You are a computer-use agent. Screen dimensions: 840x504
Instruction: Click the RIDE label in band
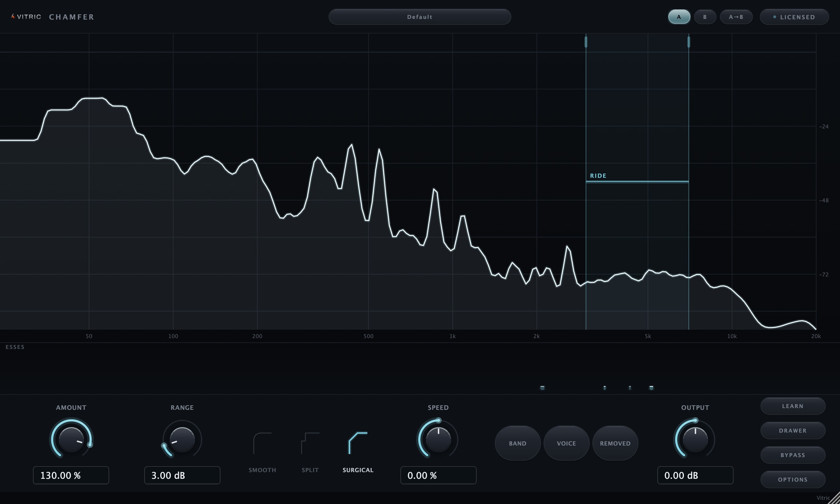click(598, 176)
